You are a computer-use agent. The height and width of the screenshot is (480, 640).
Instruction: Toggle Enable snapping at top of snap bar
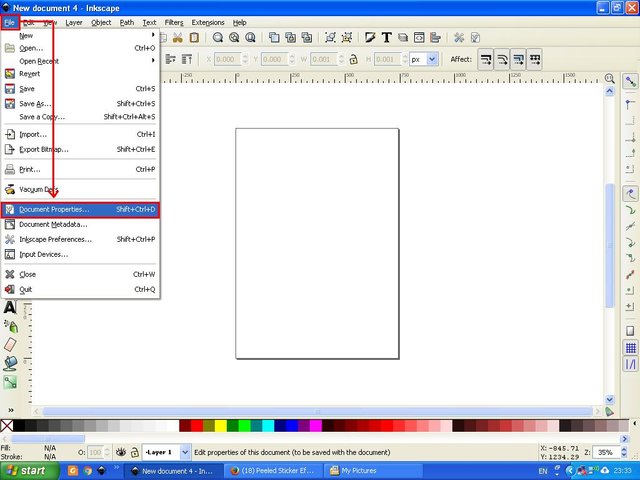tap(631, 81)
